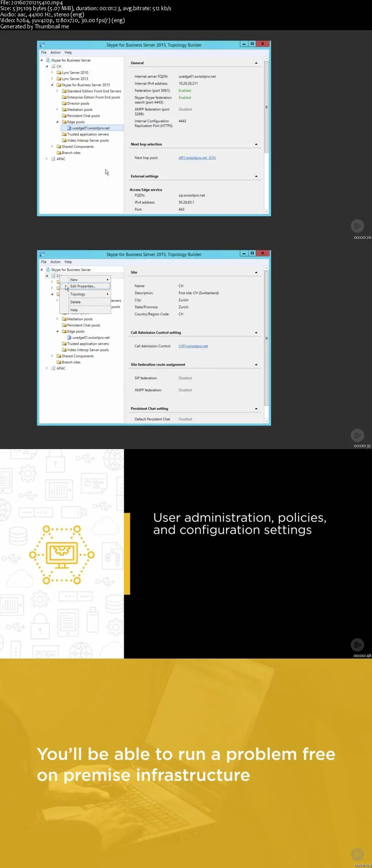372x868 pixels.
Task: Select Trusted application servers in the Site-details window tree
Action: pyautogui.click(x=88, y=344)
